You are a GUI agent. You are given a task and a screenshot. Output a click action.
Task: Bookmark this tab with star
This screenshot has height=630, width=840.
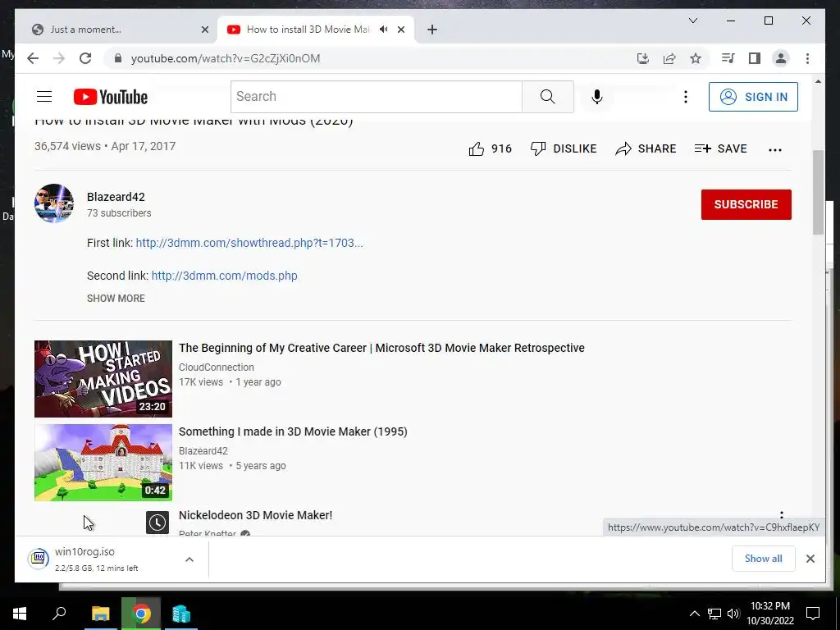tap(696, 58)
